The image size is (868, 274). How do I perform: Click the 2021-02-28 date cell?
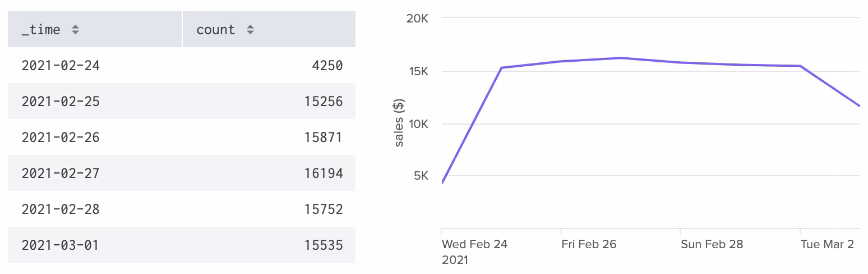tap(61, 209)
